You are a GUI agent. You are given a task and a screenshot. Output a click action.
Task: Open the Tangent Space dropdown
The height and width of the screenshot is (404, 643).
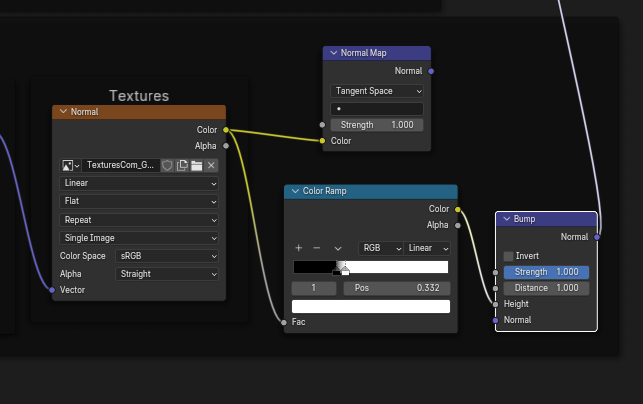[x=377, y=91]
